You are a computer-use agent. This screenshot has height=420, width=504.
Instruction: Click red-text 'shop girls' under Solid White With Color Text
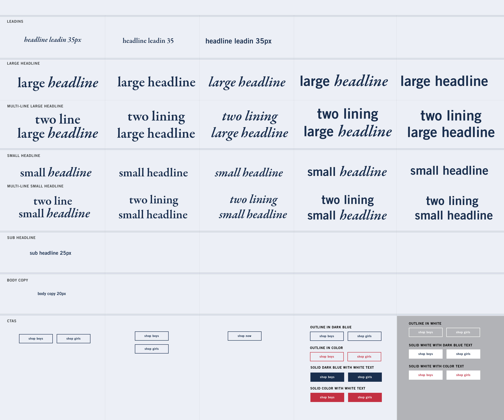[x=463, y=375]
